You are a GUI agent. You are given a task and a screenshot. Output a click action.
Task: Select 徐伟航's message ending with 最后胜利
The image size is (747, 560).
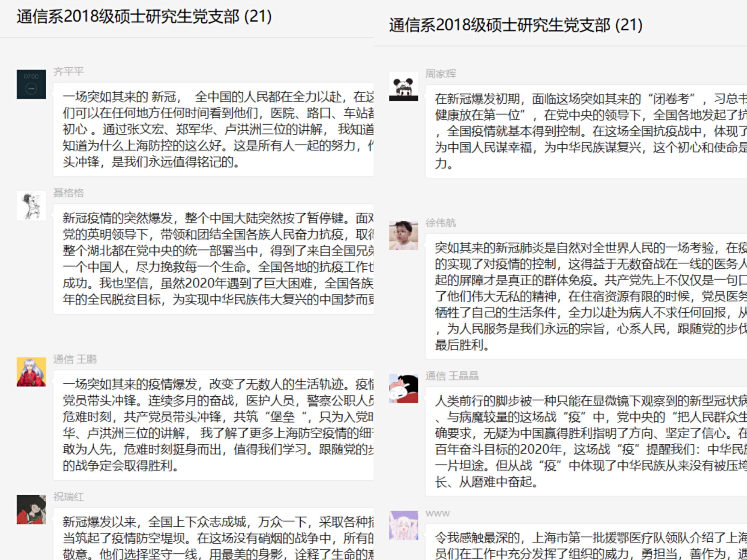[x=584, y=296]
